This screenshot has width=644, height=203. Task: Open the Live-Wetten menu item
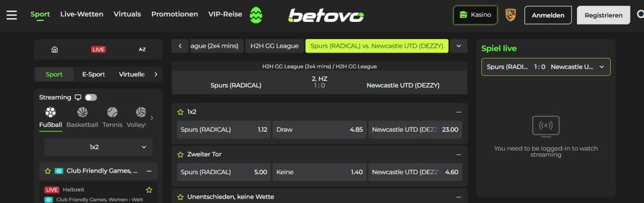82,14
